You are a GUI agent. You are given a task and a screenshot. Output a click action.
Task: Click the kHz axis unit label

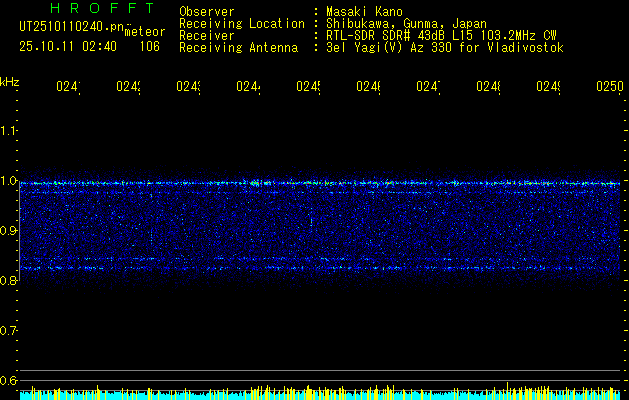(x=10, y=82)
